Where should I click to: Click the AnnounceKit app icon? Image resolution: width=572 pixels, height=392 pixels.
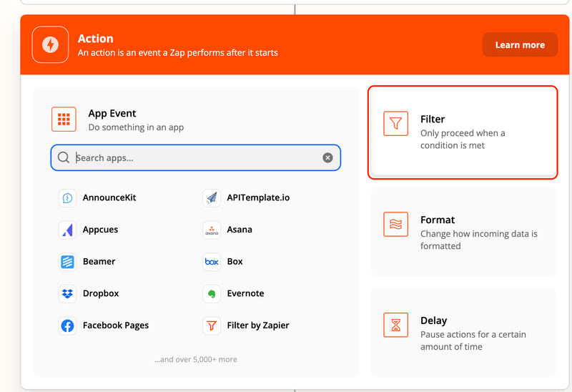click(x=67, y=198)
